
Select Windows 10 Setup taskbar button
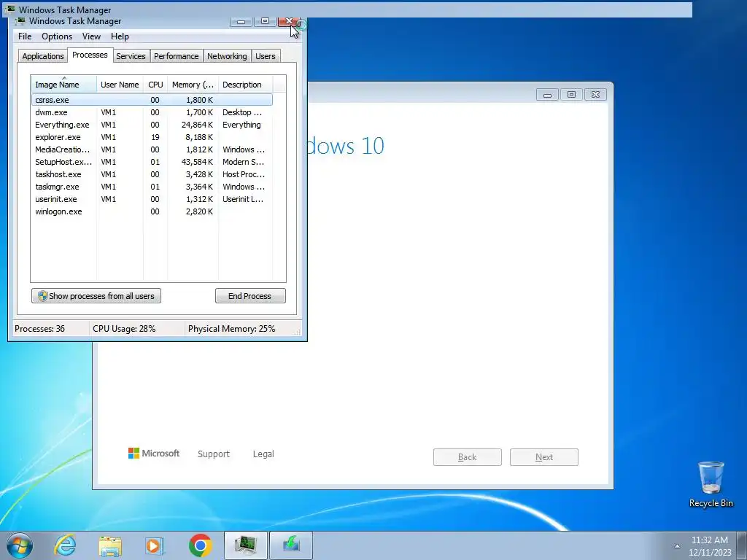tap(291, 545)
